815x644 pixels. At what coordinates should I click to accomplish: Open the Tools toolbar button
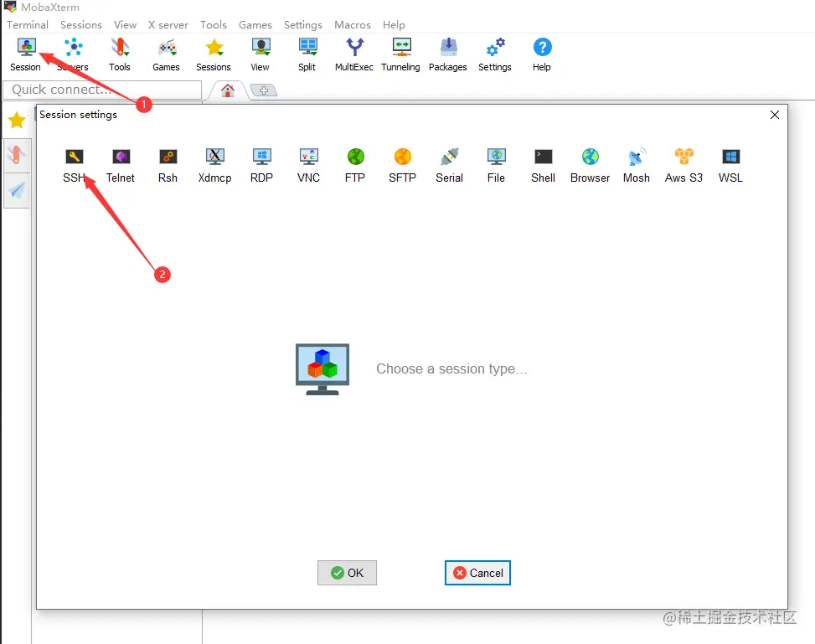pos(120,54)
